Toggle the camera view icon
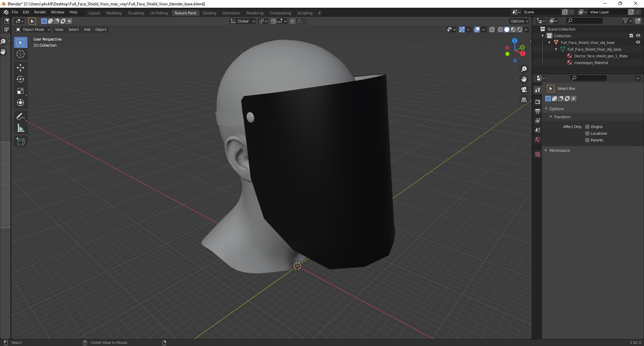The width and height of the screenshot is (644, 346). (524, 90)
